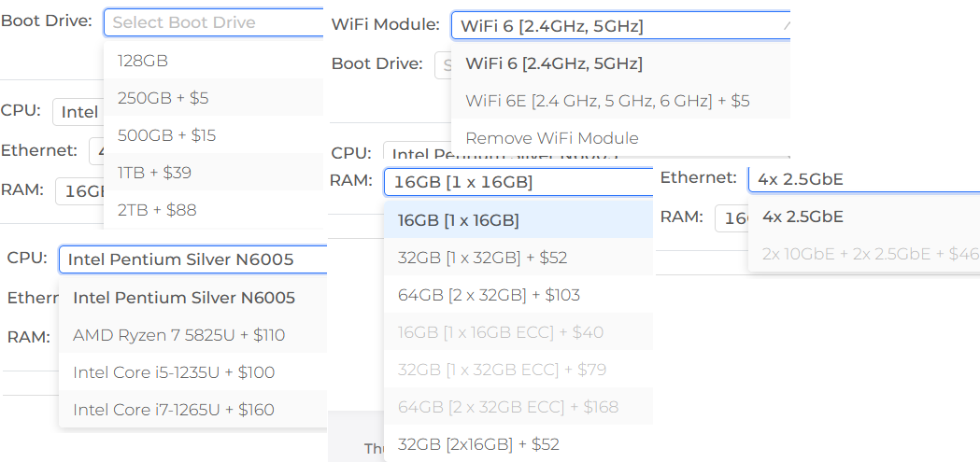Select the 1TB + $39 boot drive option
The image size is (980, 462).
point(154,173)
